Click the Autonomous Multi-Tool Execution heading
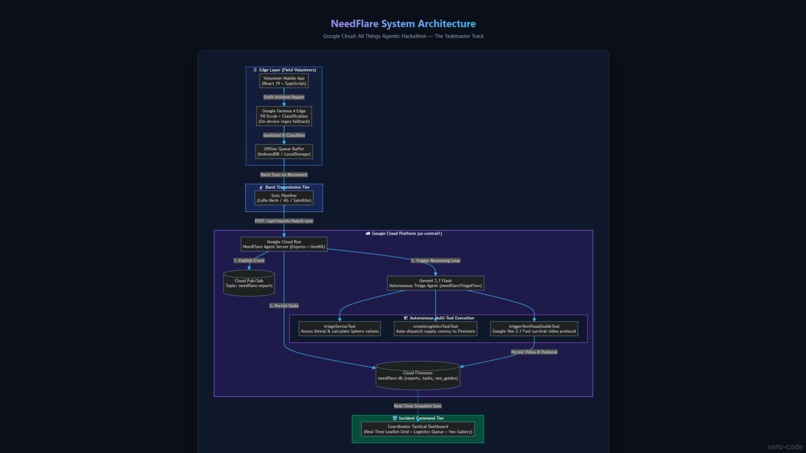 (x=442, y=318)
